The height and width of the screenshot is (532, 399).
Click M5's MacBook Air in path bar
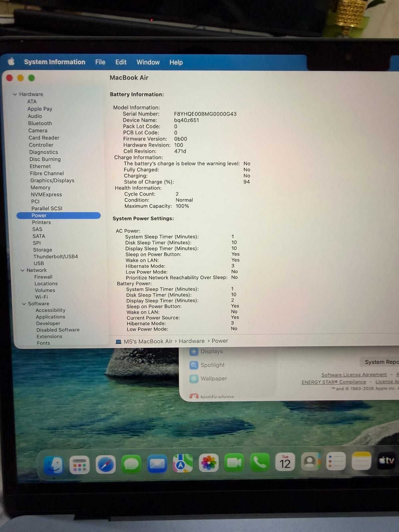pos(148,341)
